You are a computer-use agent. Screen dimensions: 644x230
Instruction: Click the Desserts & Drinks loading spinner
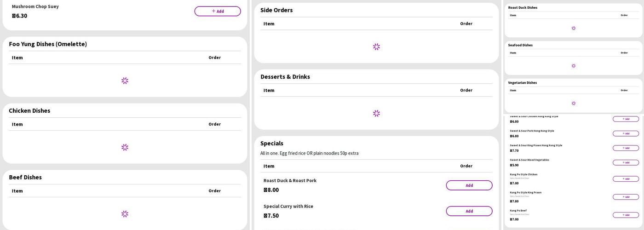coord(376,114)
